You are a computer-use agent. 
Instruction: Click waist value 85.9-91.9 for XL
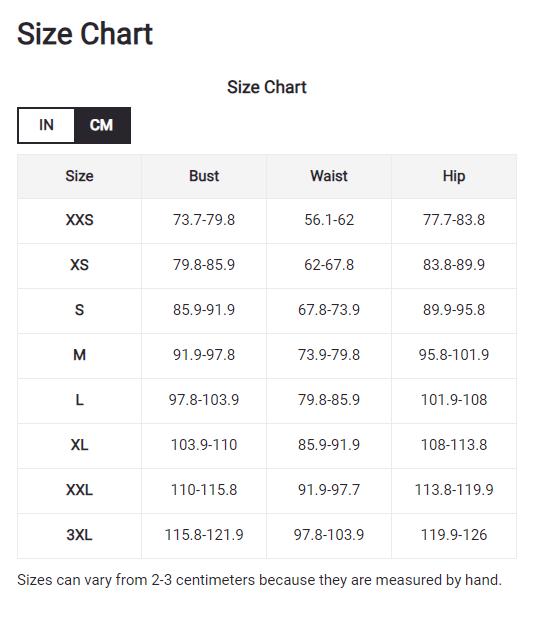click(x=329, y=445)
